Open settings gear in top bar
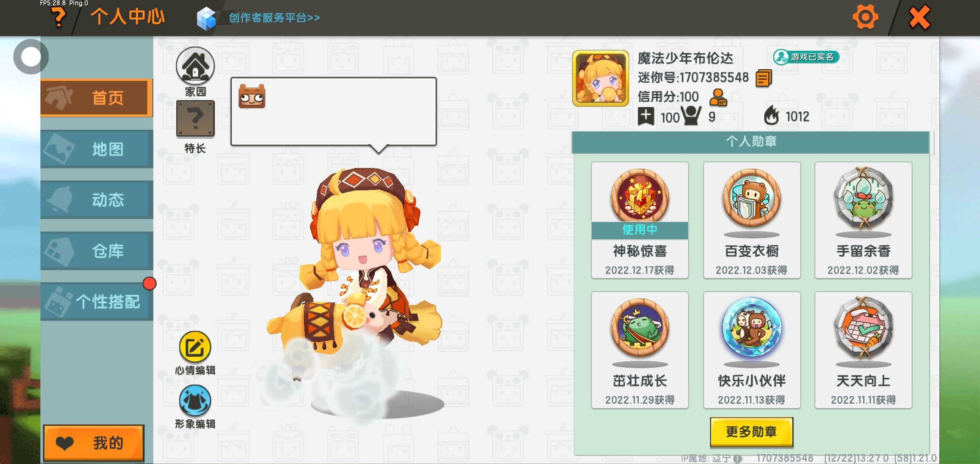 (865, 18)
